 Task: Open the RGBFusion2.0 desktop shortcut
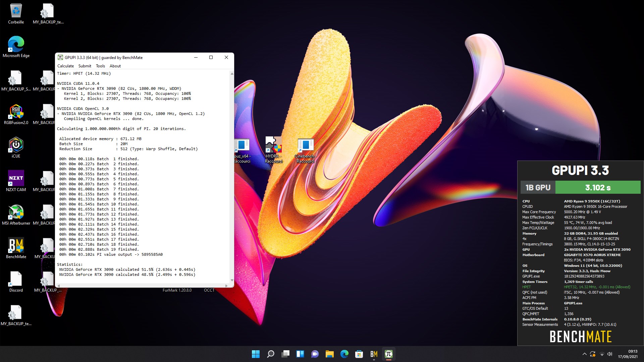tap(16, 114)
